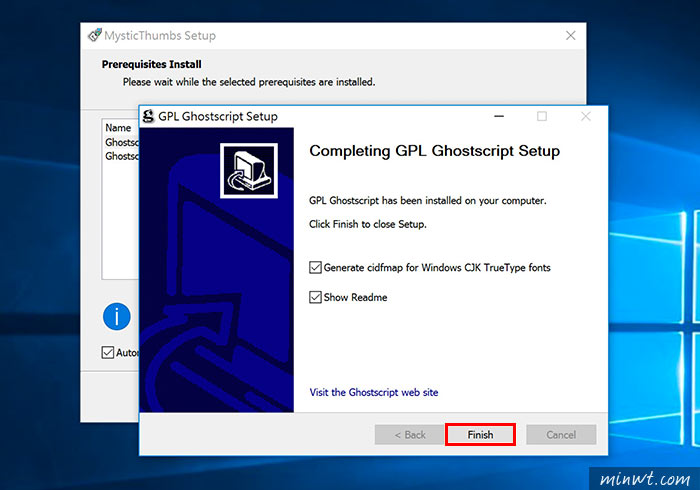Screen dimensions: 700x490
Task: Click the blue info icon in MysticThumbs Setup
Action: (117, 316)
